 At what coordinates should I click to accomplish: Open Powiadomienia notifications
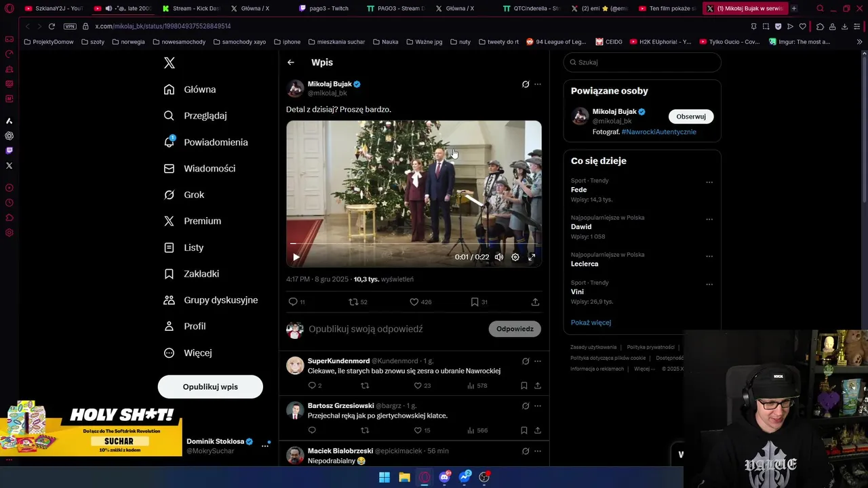click(x=206, y=142)
